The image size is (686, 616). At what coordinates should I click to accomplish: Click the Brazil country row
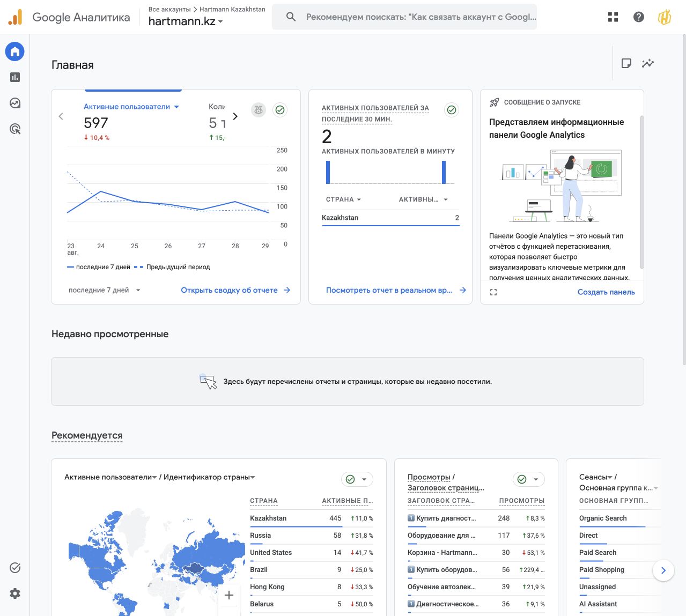[x=312, y=570]
